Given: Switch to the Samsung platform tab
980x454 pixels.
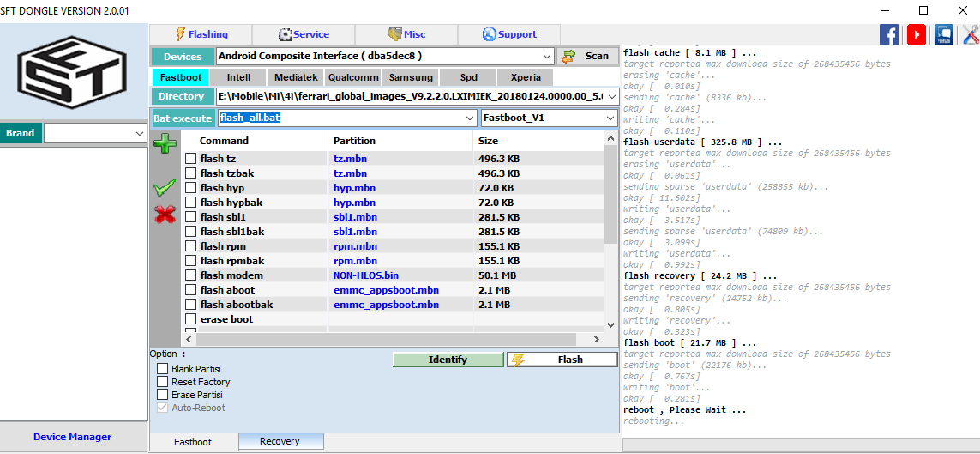Looking at the screenshot, I should 410,77.
